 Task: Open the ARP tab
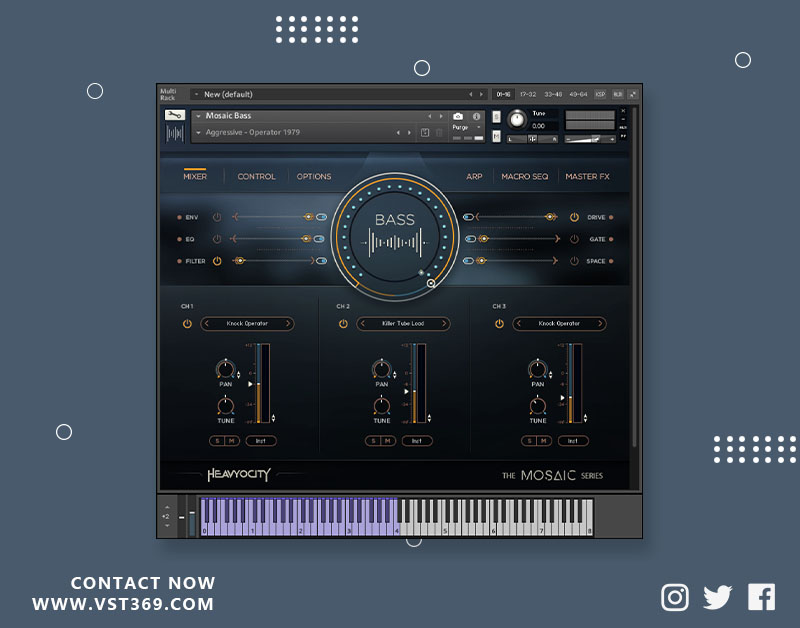(474, 176)
